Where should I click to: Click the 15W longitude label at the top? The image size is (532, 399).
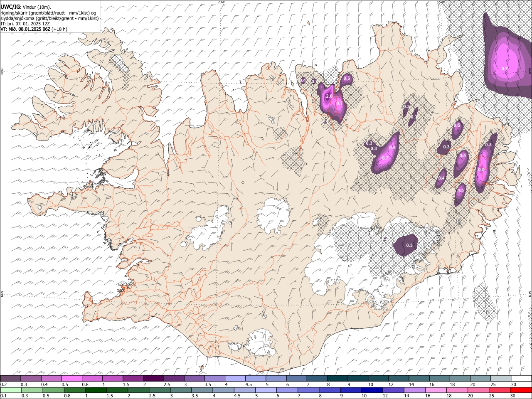pos(440,2)
